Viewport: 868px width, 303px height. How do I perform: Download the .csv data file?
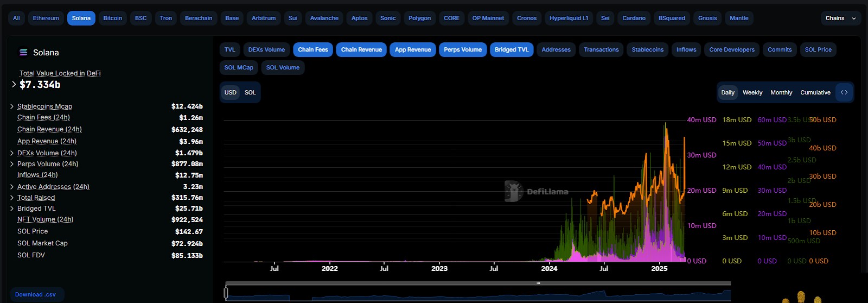click(x=36, y=294)
